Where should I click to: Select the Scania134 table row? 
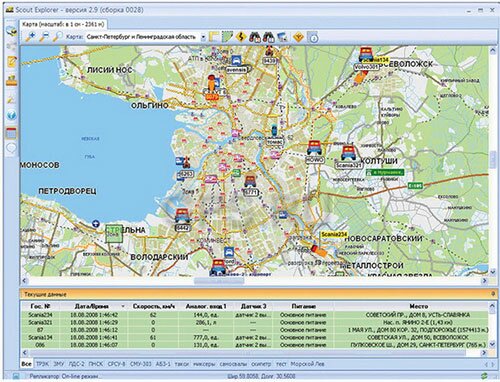(x=255, y=337)
